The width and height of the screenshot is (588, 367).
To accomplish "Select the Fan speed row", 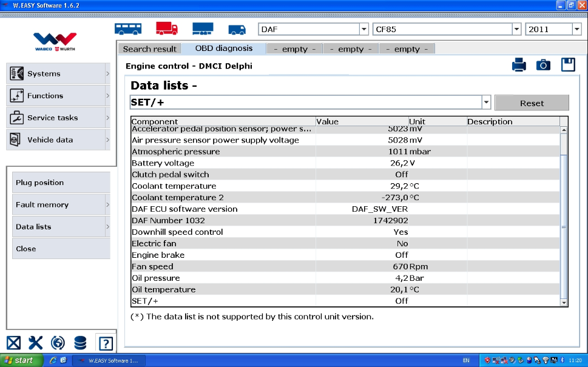I will tap(345, 266).
